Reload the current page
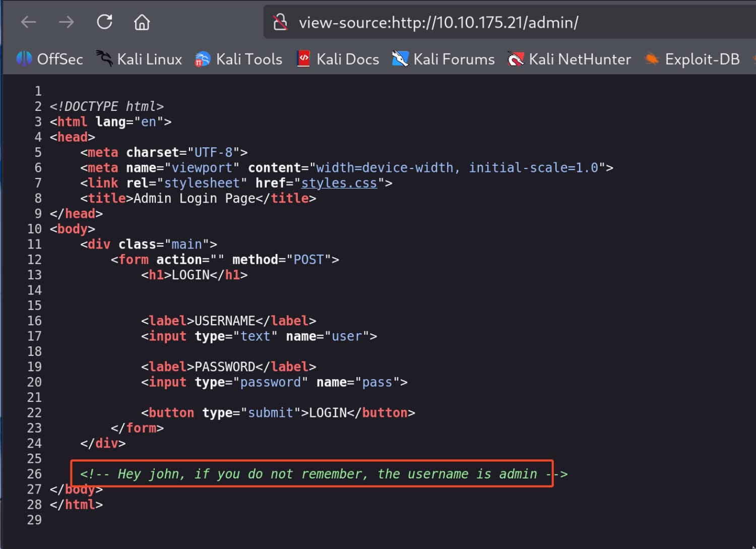 coord(104,22)
